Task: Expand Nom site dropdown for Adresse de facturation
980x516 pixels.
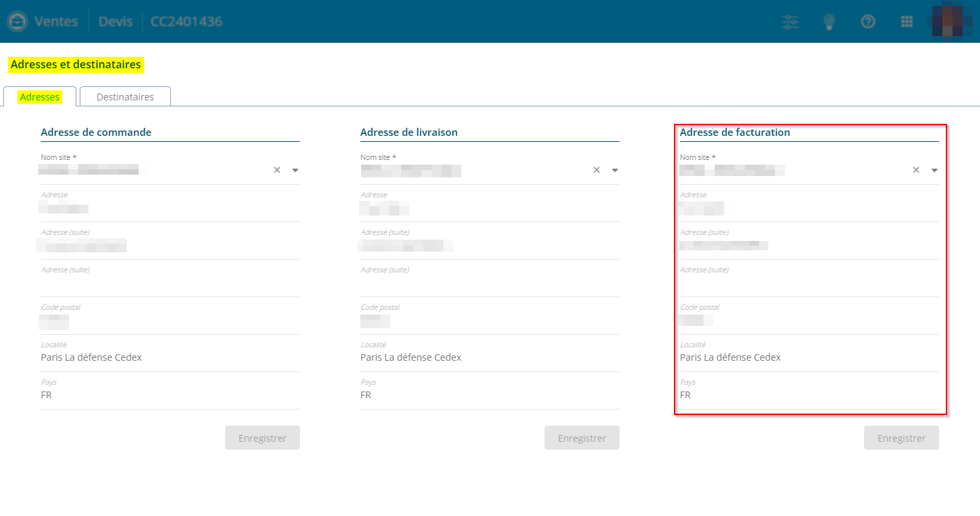Action: (x=934, y=170)
